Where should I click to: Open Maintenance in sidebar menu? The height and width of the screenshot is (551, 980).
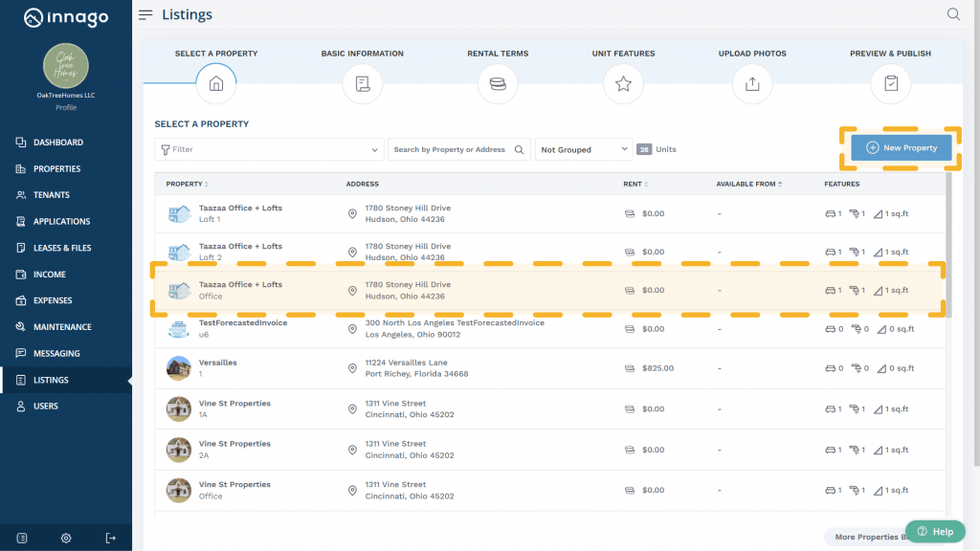(62, 327)
